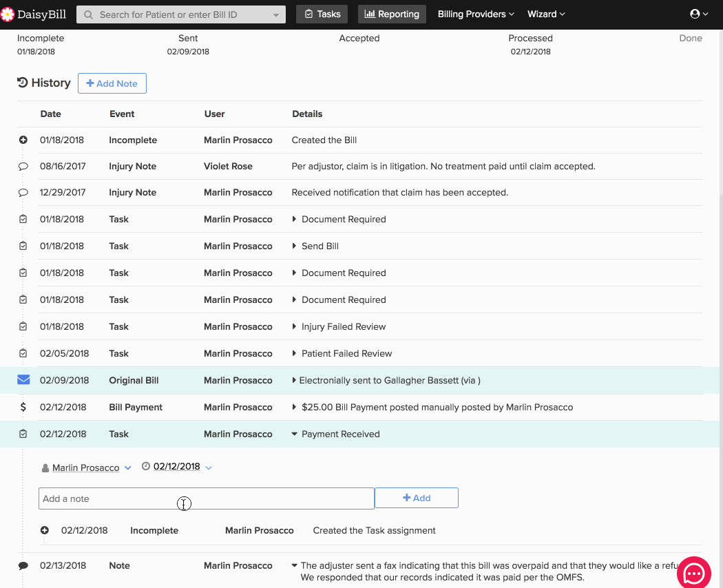The image size is (723, 588).
Task: Click the person icon next to assignee Marlin Prosacco
Action: 45,468
